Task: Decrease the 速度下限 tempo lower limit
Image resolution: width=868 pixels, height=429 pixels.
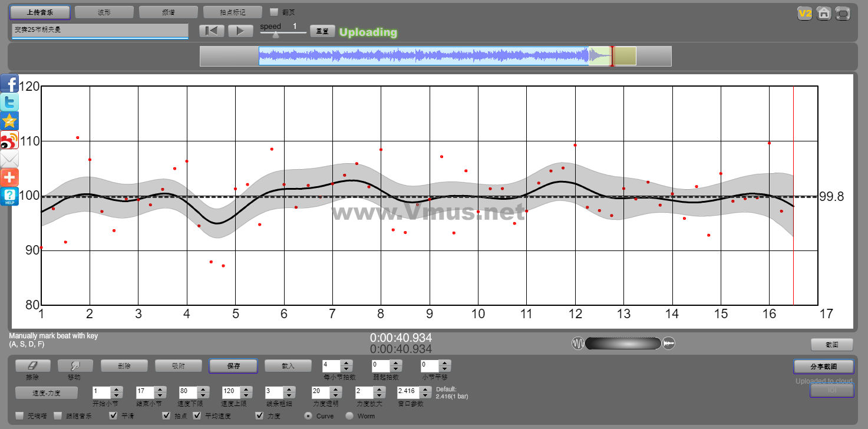Action: 202,395
